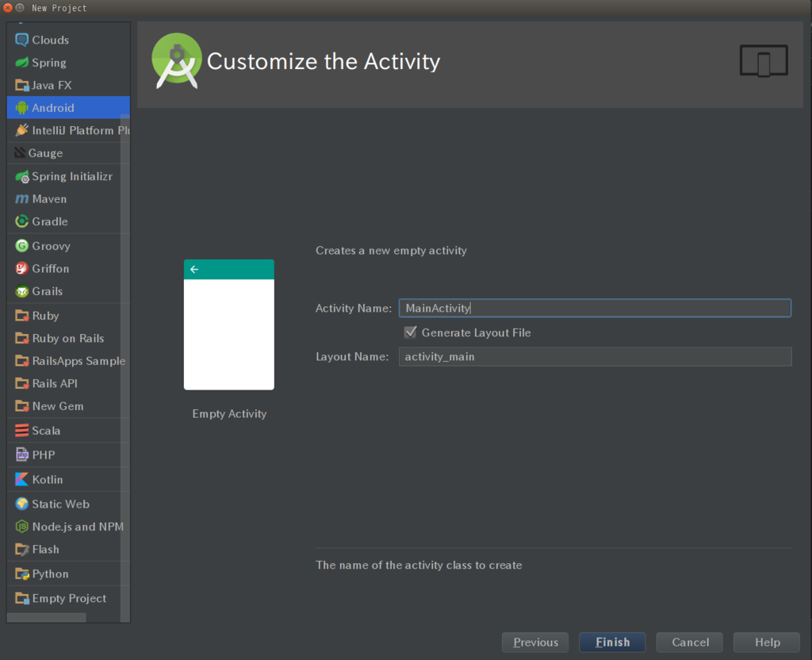
Task: Click the Layout Name input field
Action: [595, 357]
